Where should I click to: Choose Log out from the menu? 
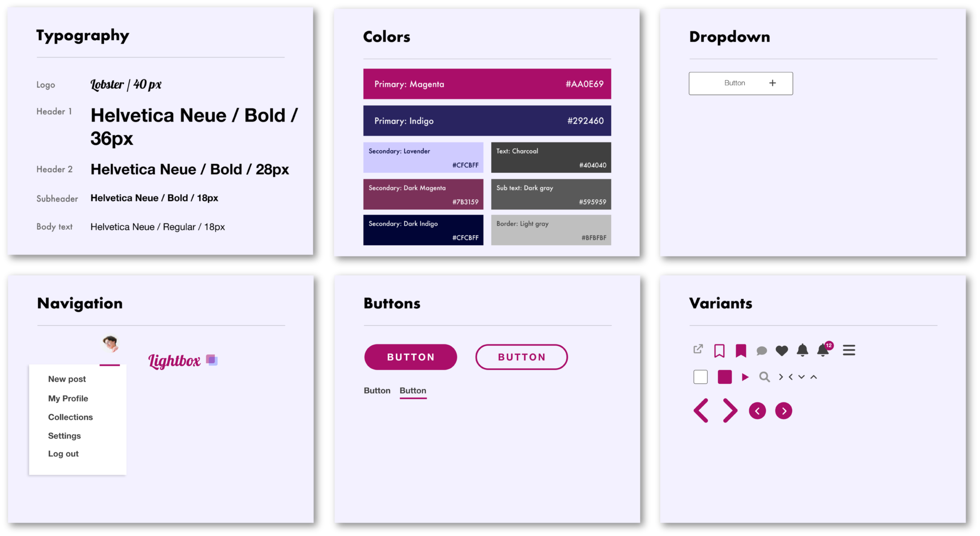point(64,454)
